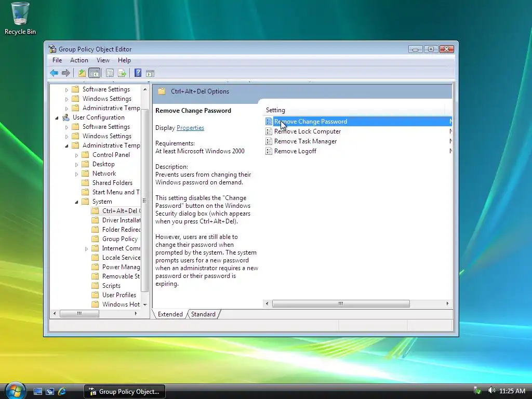This screenshot has width=532, height=399.
Task: Expand the Network tree node
Action: 76,174
